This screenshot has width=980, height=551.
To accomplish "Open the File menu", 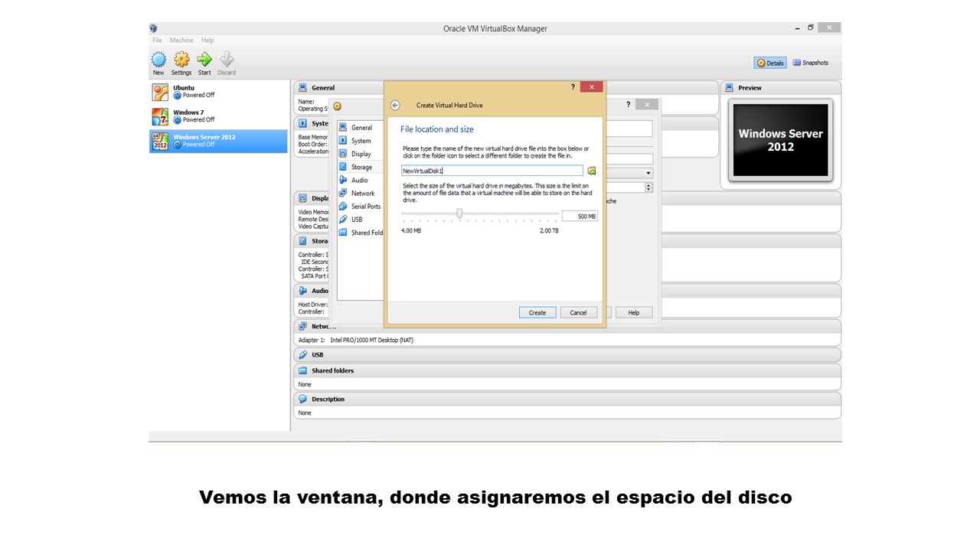I will (x=157, y=41).
